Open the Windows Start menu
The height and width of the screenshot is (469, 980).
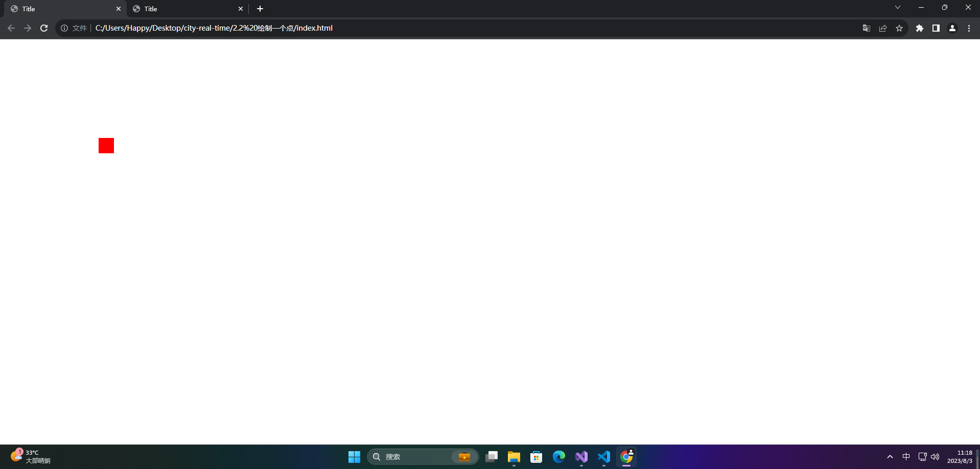pos(354,457)
